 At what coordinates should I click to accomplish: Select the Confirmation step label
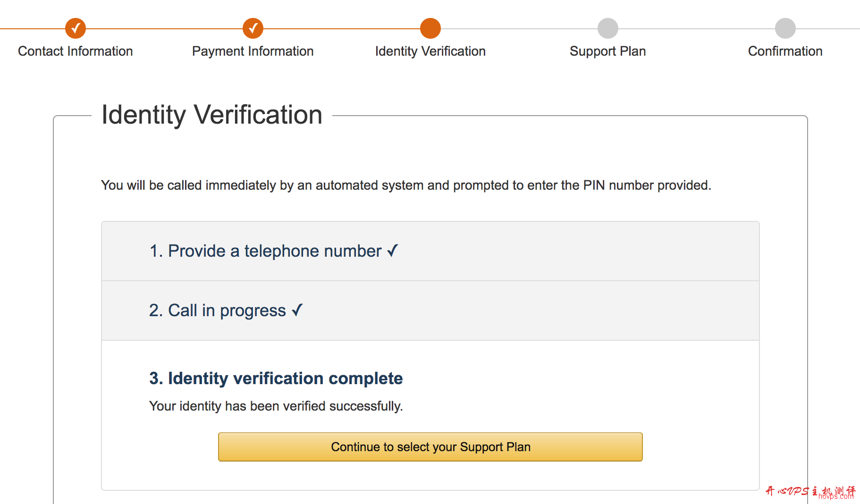(x=785, y=51)
